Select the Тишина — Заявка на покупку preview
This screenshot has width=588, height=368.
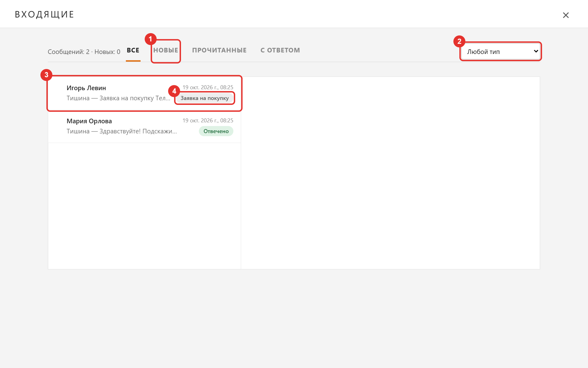118,98
